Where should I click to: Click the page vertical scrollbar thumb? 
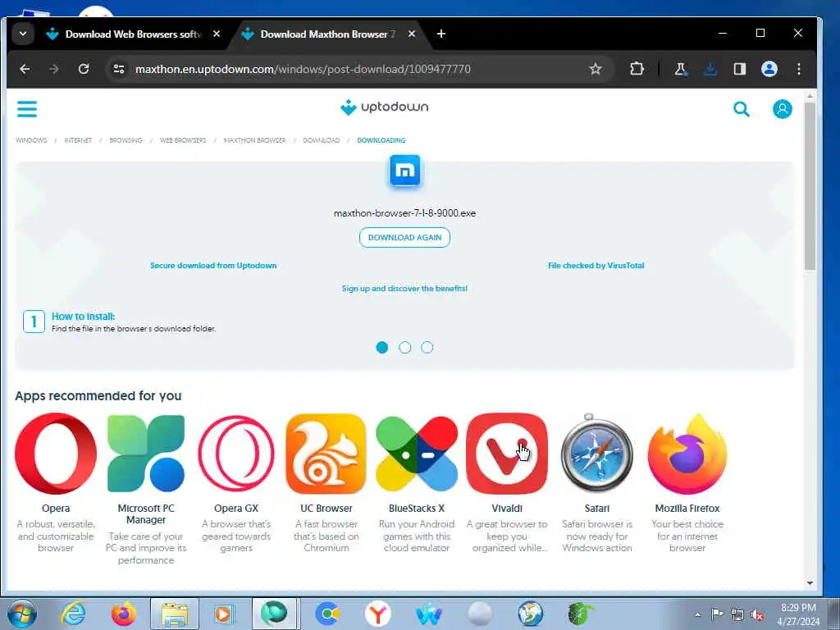coord(810,185)
